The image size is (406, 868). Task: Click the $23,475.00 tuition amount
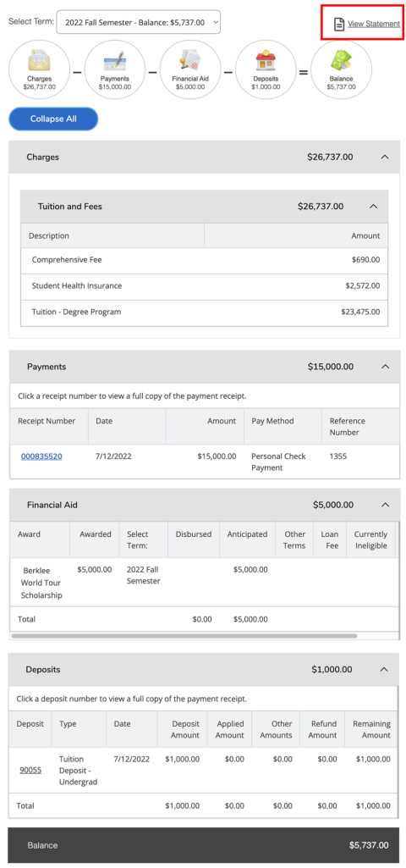point(360,312)
